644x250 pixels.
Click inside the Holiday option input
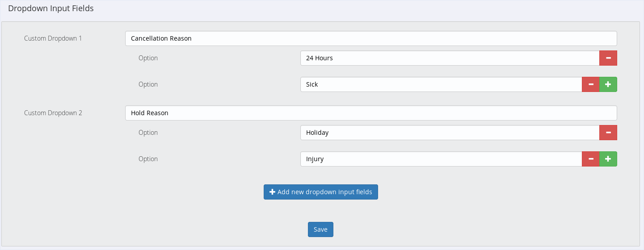click(x=449, y=133)
